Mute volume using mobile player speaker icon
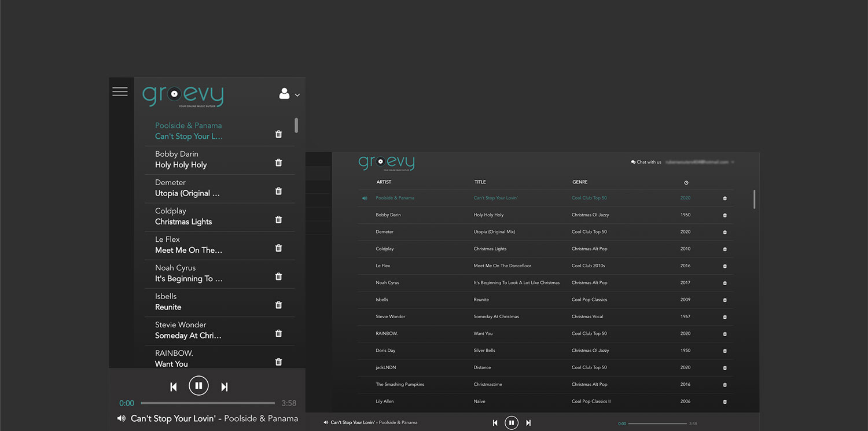Viewport: 868px width, 431px height. [x=122, y=418]
